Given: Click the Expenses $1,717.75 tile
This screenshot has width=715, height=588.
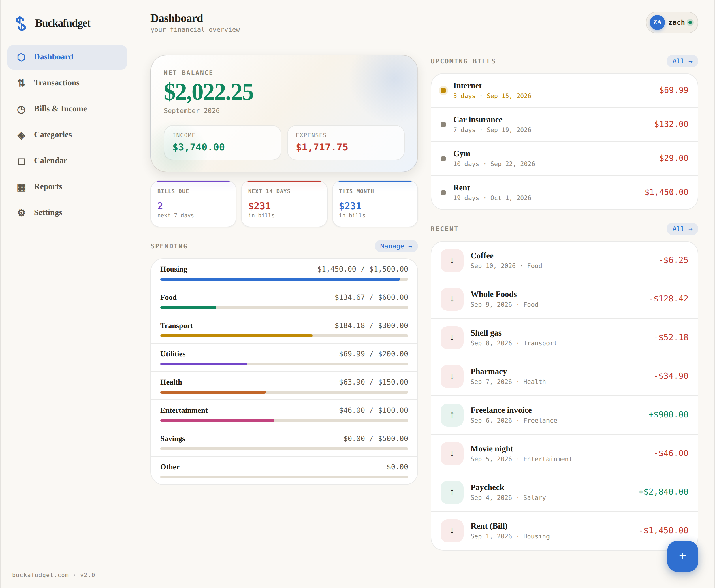Looking at the screenshot, I should (x=345, y=143).
